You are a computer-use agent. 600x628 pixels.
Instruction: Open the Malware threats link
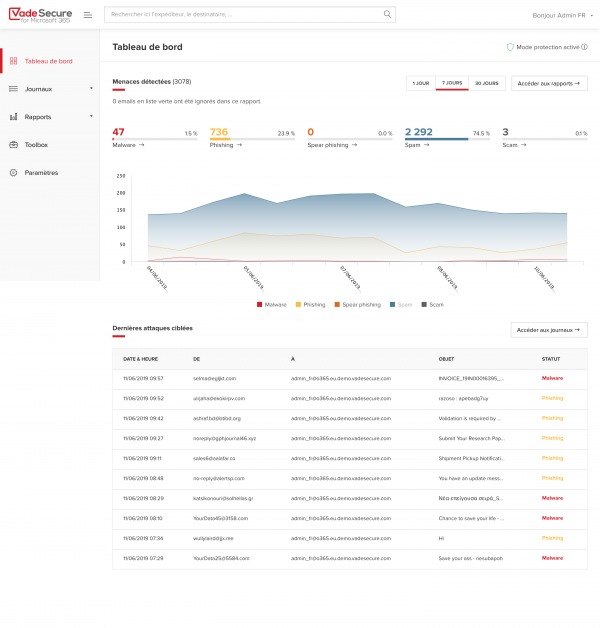[x=124, y=145]
